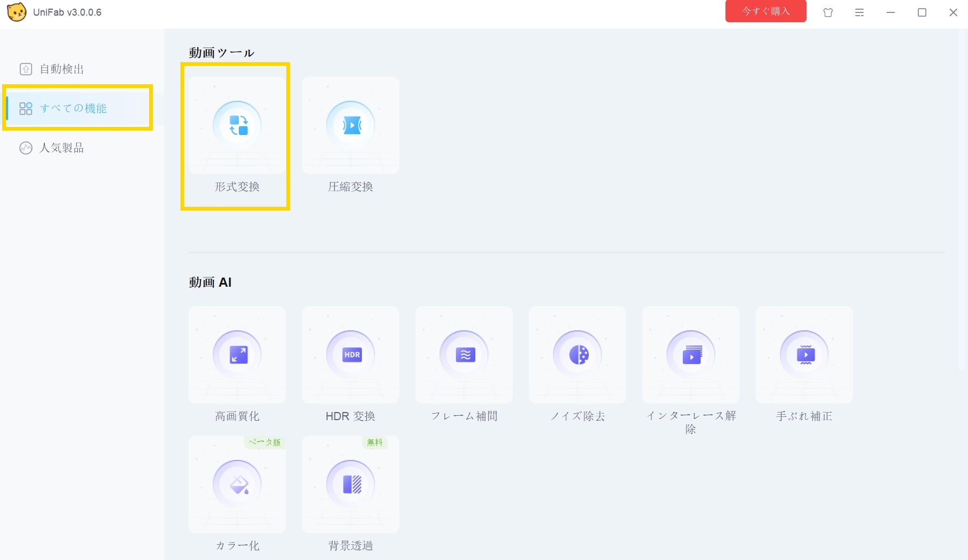Open the 手ぶれ補正 stabilizer tool

[x=804, y=355]
